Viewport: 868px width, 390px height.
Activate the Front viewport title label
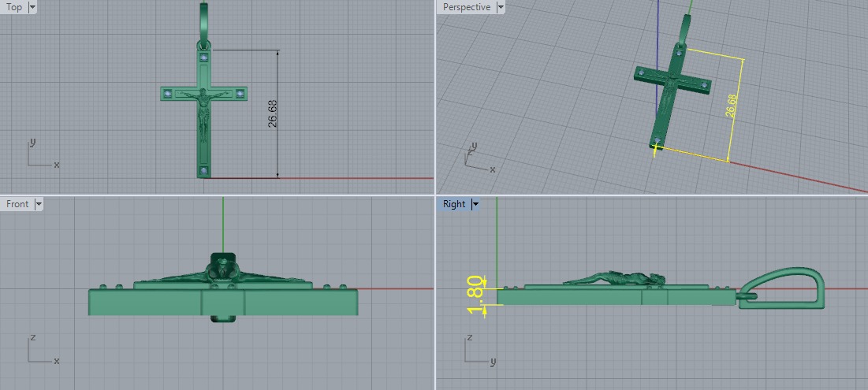tap(17, 204)
